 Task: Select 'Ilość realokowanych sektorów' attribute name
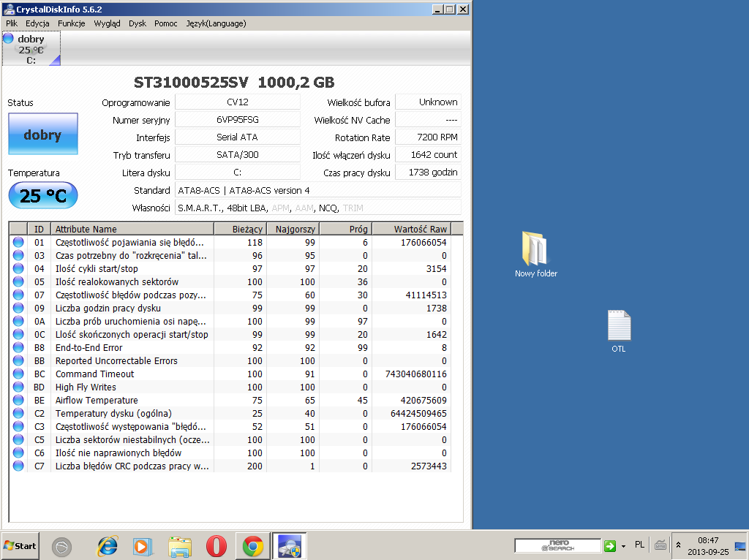117,281
